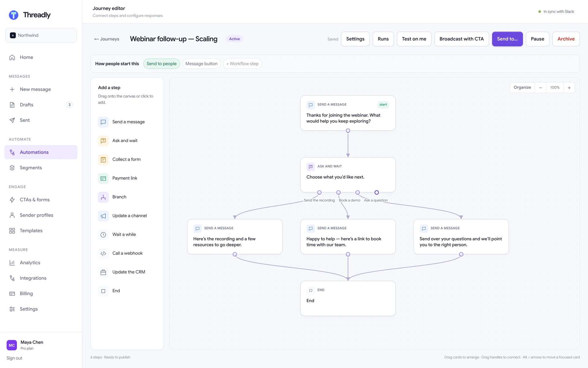Click the Collect a form step icon
This screenshot has width=588, height=368.
103,159
